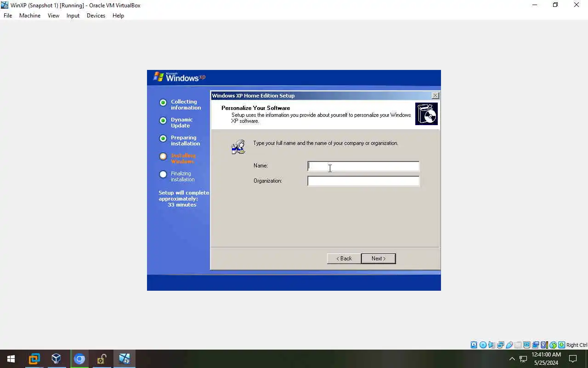588x368 pixels.
Task: Click the Finalizing installation step
Action: (177, 177)
